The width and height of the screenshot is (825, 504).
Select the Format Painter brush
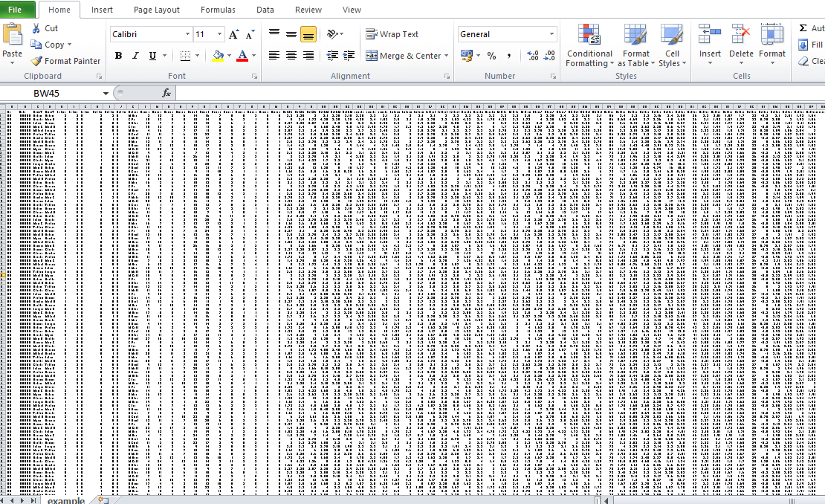pos(36,61)
